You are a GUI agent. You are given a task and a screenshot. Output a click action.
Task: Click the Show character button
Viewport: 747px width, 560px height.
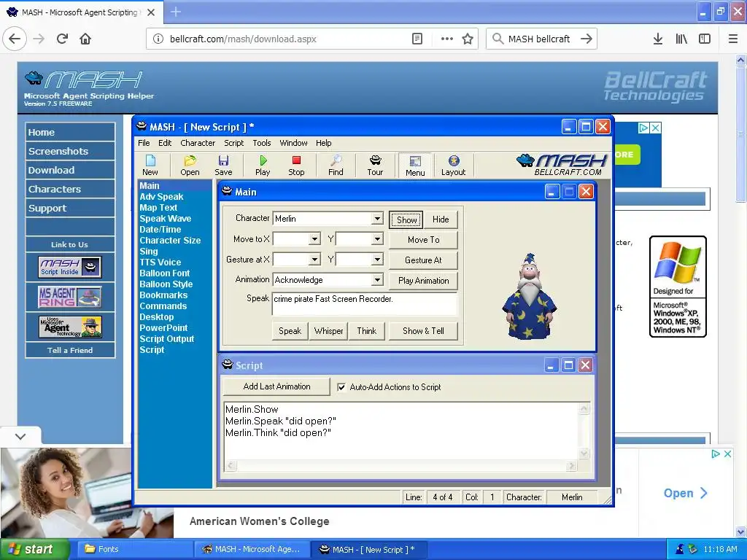pos(406,220)
